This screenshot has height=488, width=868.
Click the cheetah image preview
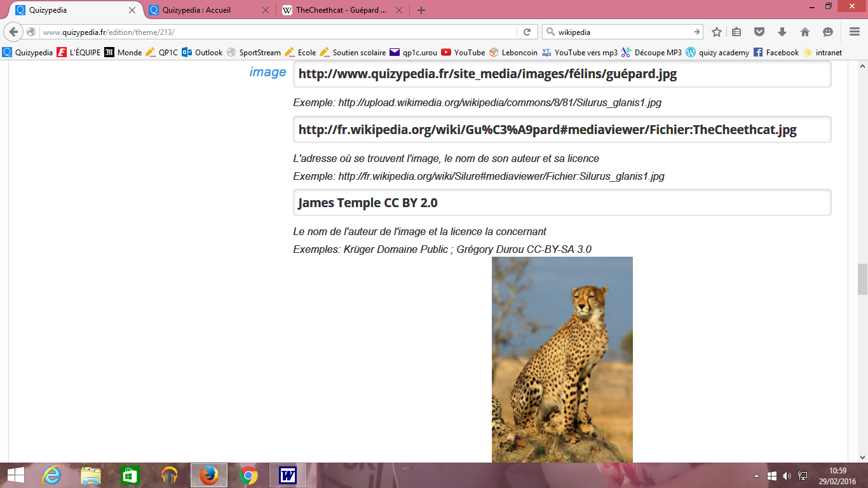(562, 359)
